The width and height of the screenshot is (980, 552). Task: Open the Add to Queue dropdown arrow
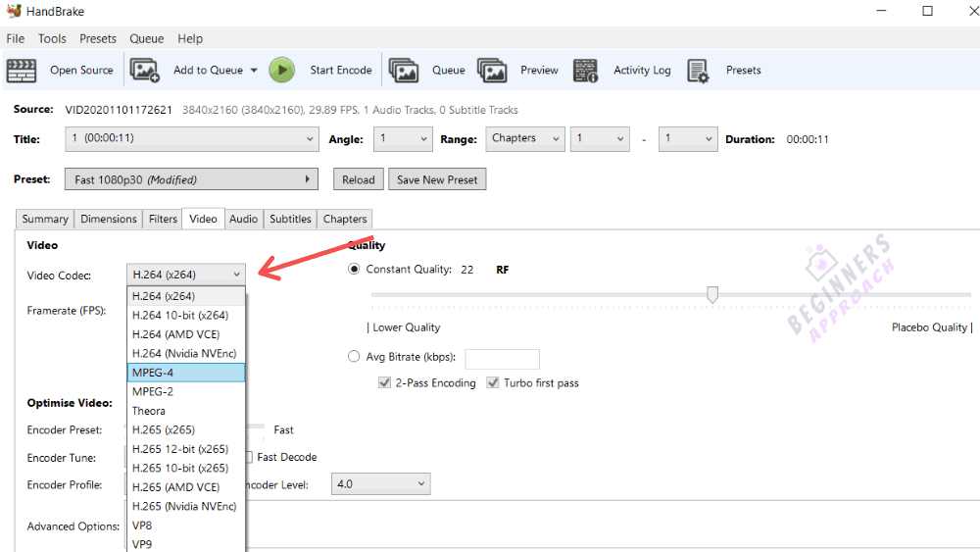coord(254,70)
